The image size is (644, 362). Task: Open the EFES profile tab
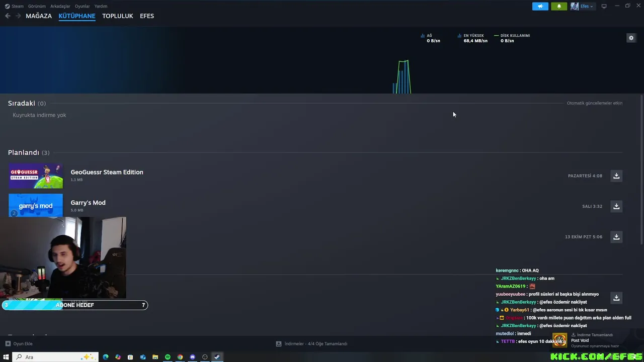[147, 16]
